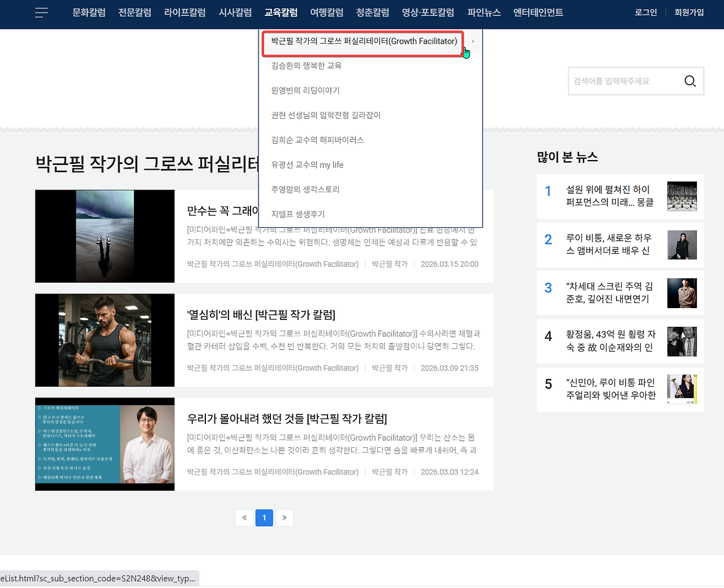Open 교육칼럼 menu
The image size is (724, 588).
coord(281,12)
